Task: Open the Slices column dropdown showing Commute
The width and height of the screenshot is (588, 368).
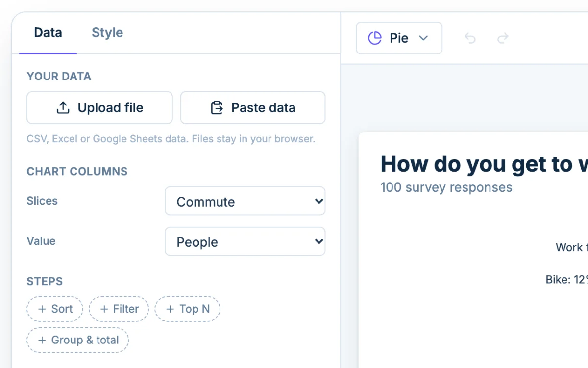Action: [245, 201]
